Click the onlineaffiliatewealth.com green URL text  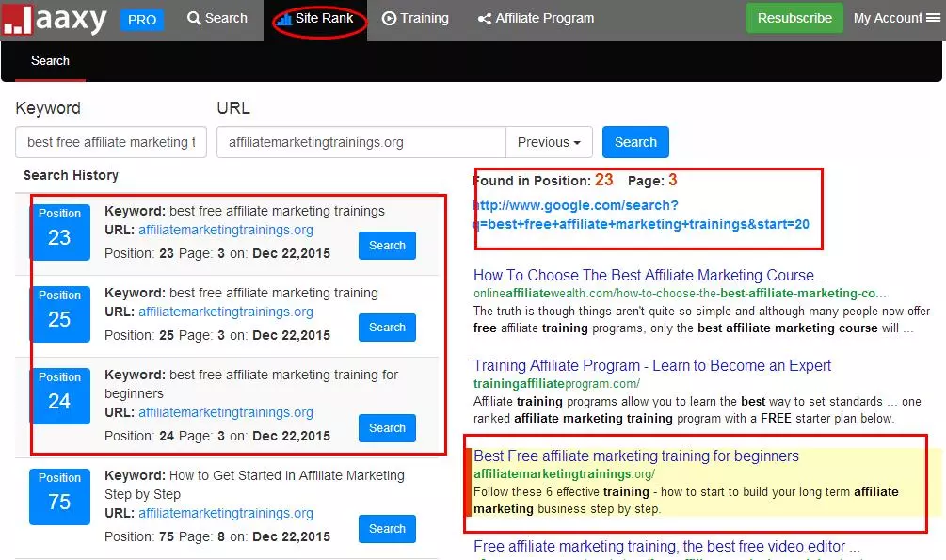pos(680,294)
